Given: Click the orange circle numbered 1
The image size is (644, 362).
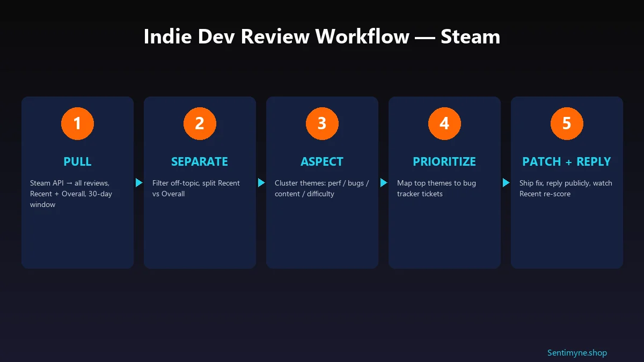Looking at the screenshot, I should pos(77,123).
